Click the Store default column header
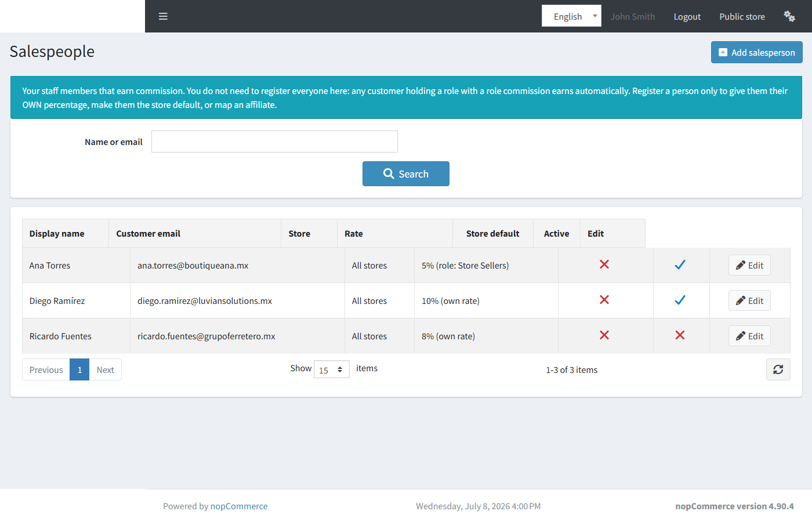 (493, 233)
